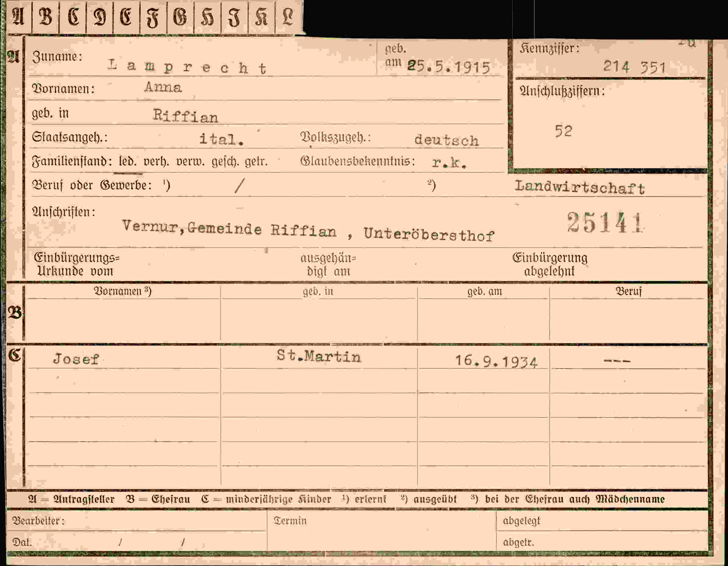This screenshot has width=728, height=566.
Task: Click the citizenship value ital.
Action: coord(222,139)
